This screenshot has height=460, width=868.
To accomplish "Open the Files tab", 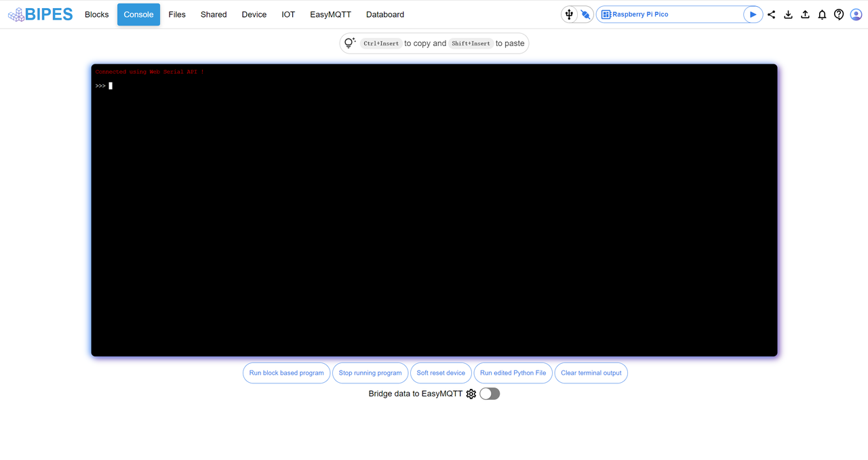I will pyautogui.click(x=177, y=14).
